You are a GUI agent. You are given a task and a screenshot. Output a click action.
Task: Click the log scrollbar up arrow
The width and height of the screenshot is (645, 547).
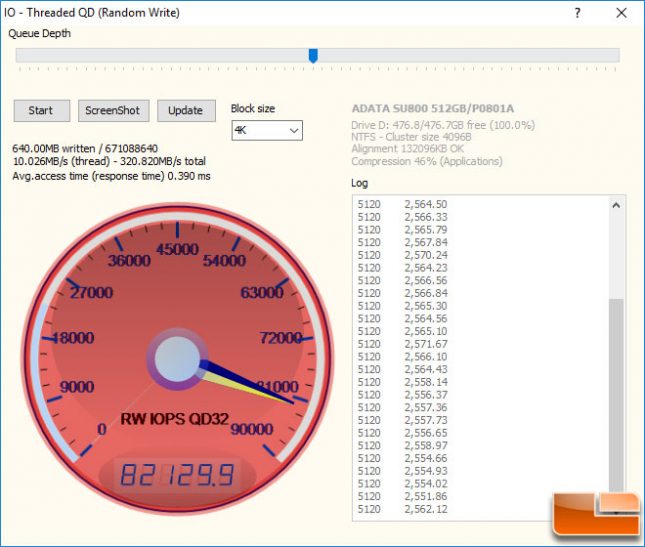(x=616, y=205)
